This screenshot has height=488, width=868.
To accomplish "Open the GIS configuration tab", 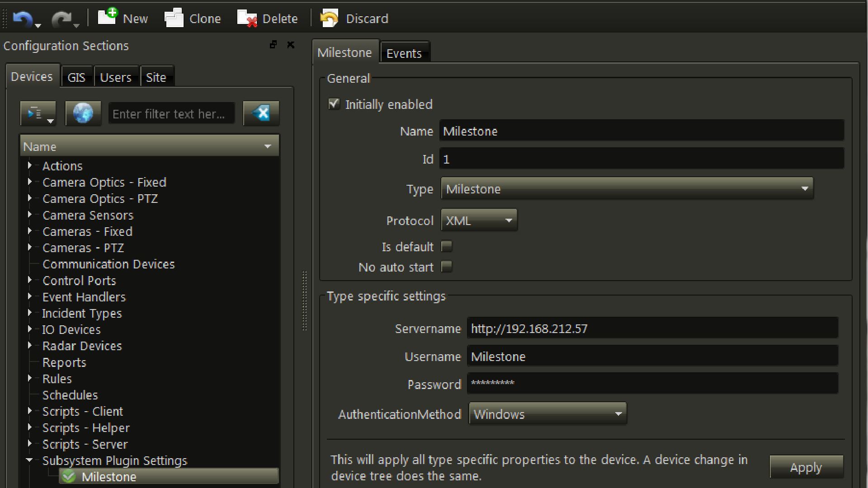I will [76, 77].
